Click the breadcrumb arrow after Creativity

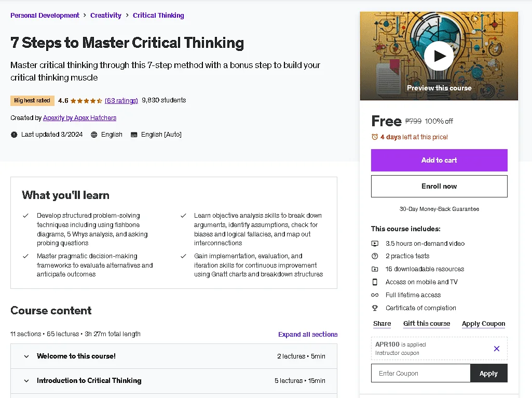click(x=127, y=15)
